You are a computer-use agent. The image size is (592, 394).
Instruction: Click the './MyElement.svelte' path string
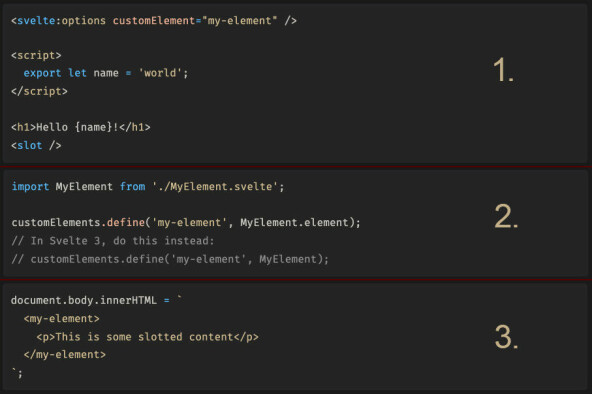point(215,186)
